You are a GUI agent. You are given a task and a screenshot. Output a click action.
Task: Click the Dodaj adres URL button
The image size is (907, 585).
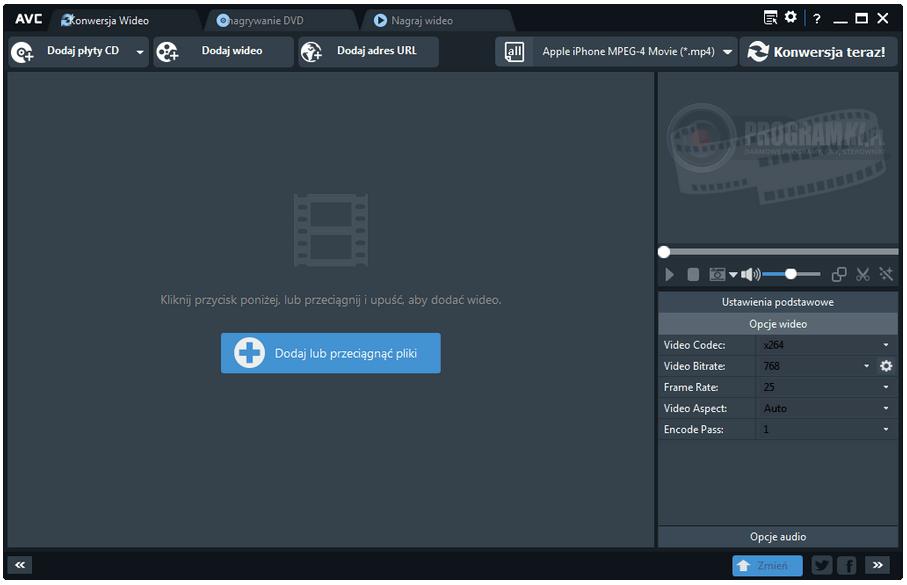pos(368,51)
